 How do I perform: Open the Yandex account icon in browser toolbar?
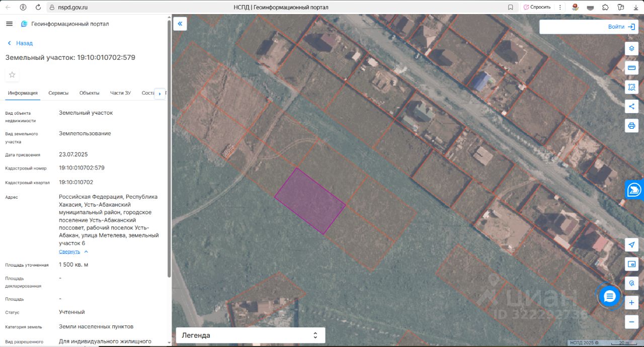23,8
